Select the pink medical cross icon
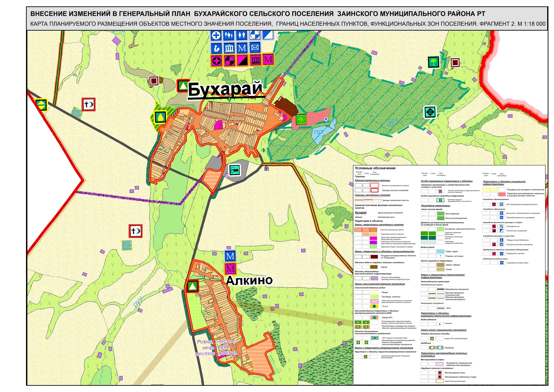 pyautogui.click(x=216, y=61)
